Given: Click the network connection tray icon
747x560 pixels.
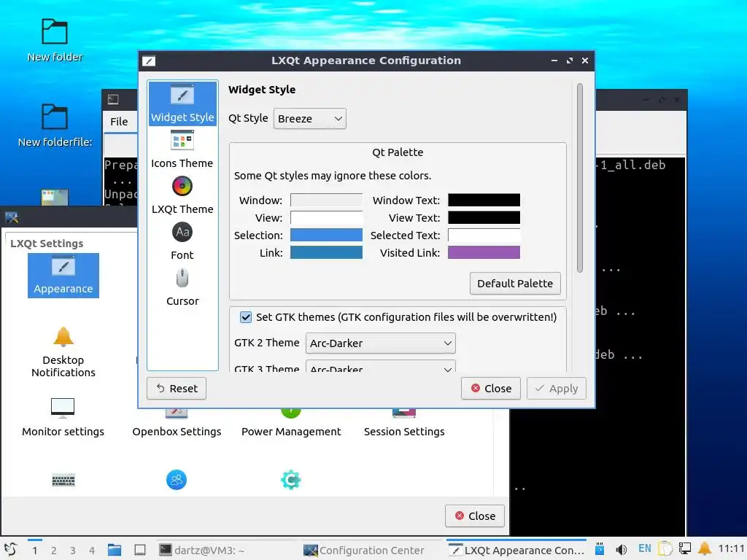Looking at the screenshot, I should [685, 550].
